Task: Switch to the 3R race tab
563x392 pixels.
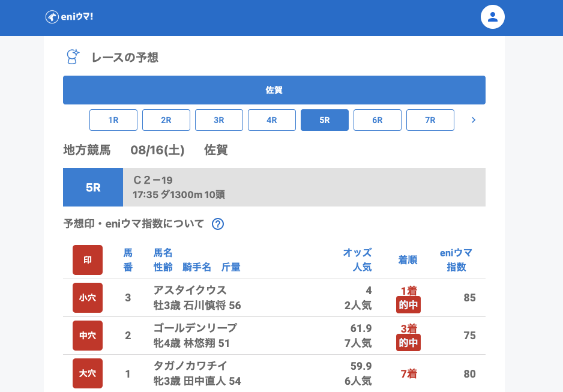Action: pos(219,120)
